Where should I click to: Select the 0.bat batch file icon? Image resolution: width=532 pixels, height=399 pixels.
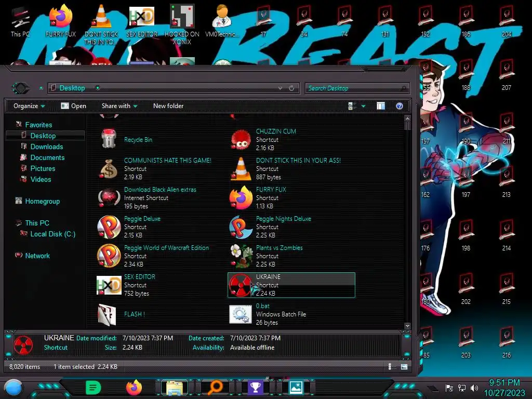click(241, 314)
